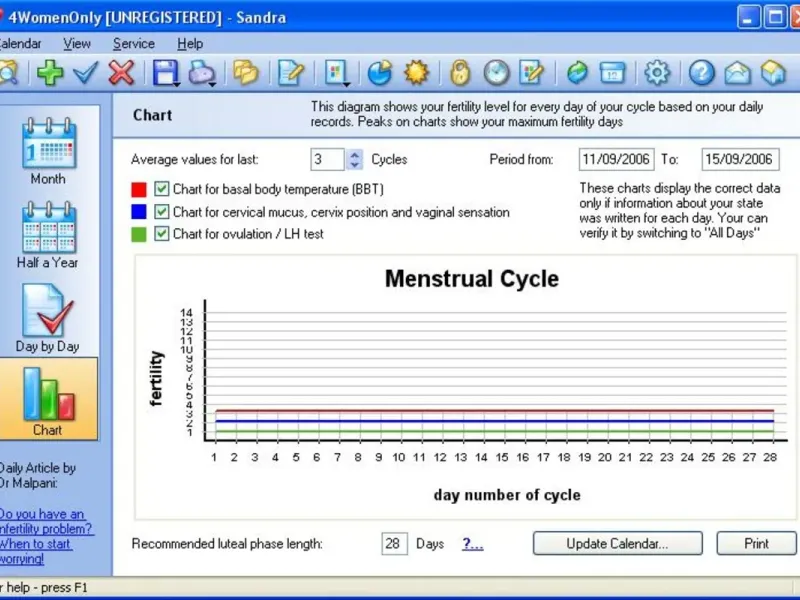Open settings with the gear icon
Viewport: 800px width, 600px height.
pyautogui.click(x=657, y=73)
